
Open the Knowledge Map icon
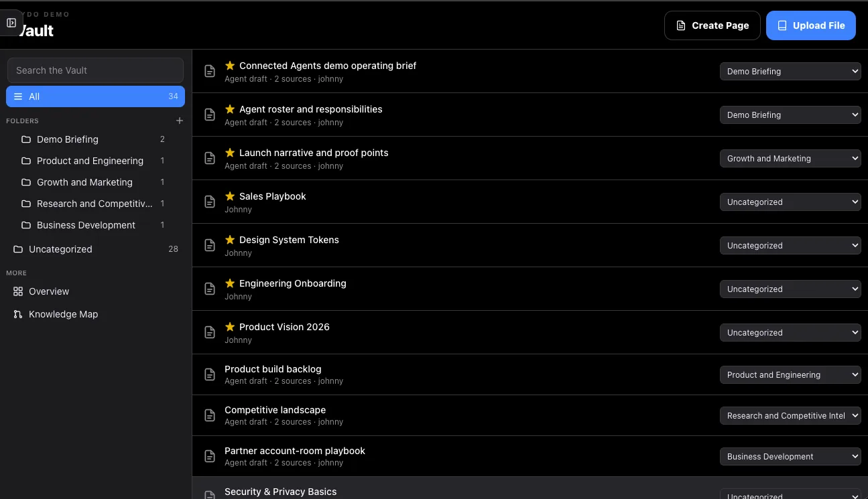click(18, 314)
